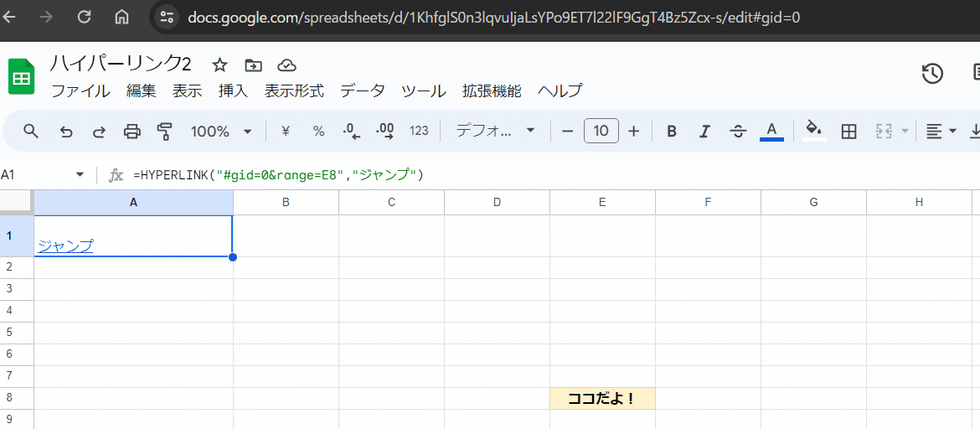
Task: Open the 挿入 menu
Action: pos(233,91)
